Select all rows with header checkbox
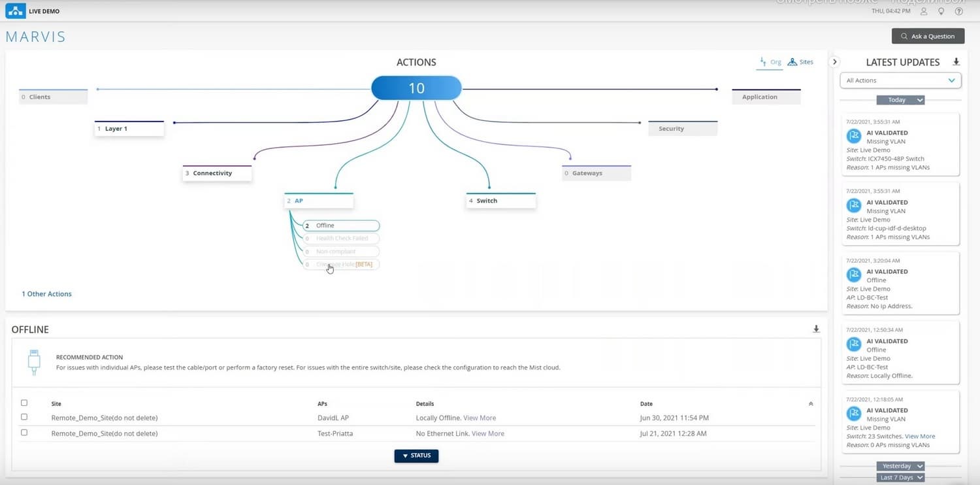Viewport: 980px width, 485px height. [24, 403]
